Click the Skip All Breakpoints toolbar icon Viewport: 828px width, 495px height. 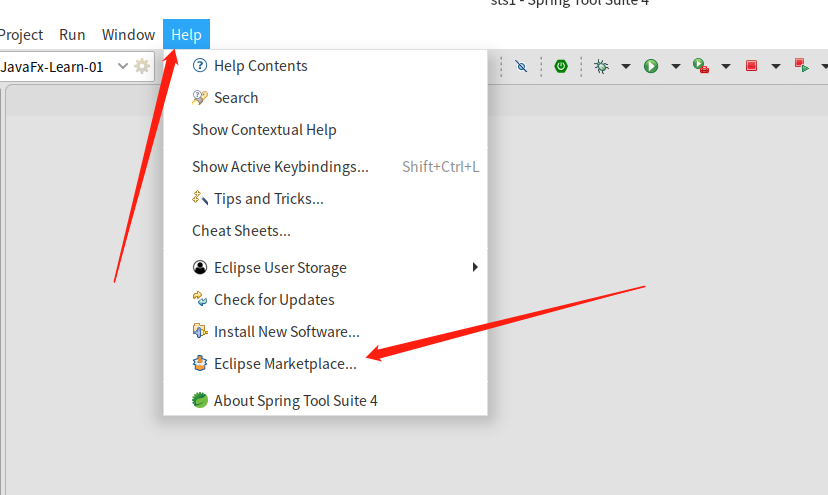(x=521, y=66)
